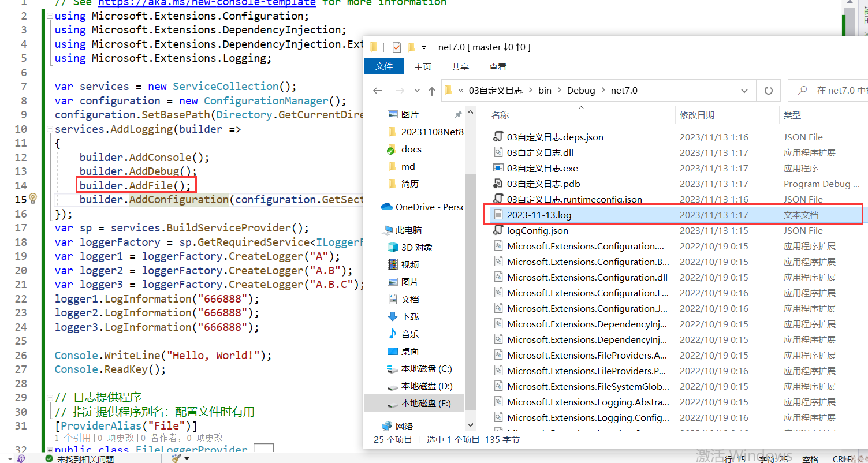Click the 音乐 music note icon
The height and width of the screenshot is (463, 868).
392,334
